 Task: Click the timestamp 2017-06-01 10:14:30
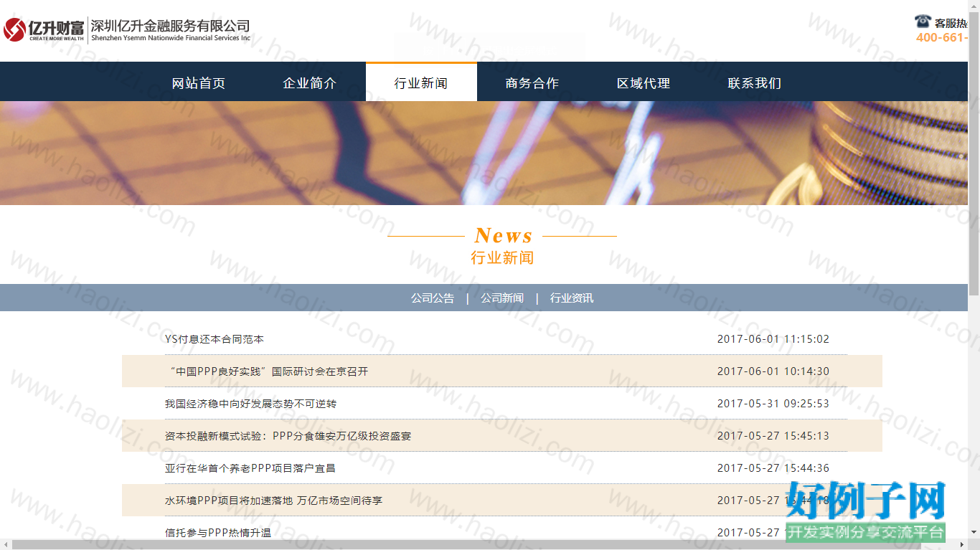point(773,371)
